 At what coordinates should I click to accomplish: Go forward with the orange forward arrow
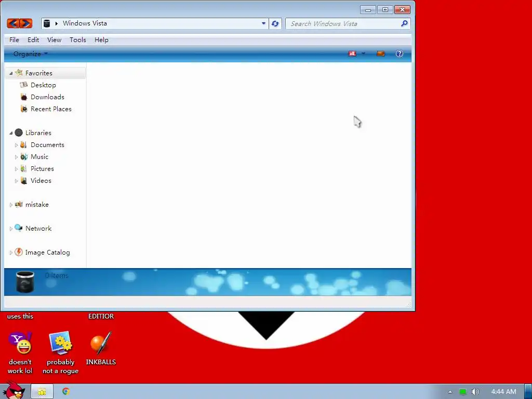(26, 23)
